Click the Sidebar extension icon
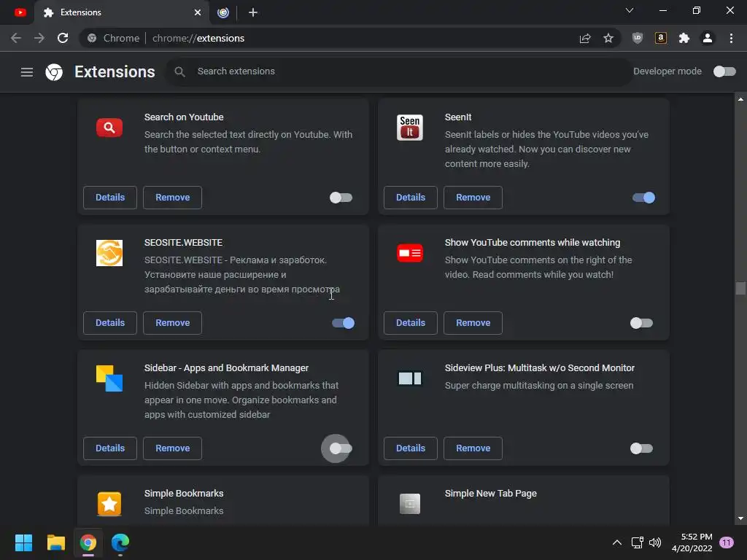The height and width of the screenshot is (560, 747). [109, 378]
